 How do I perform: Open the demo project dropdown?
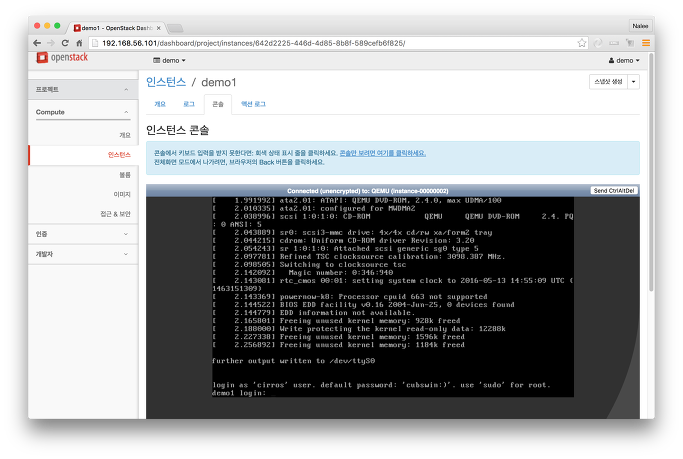(x=169, y=61)
